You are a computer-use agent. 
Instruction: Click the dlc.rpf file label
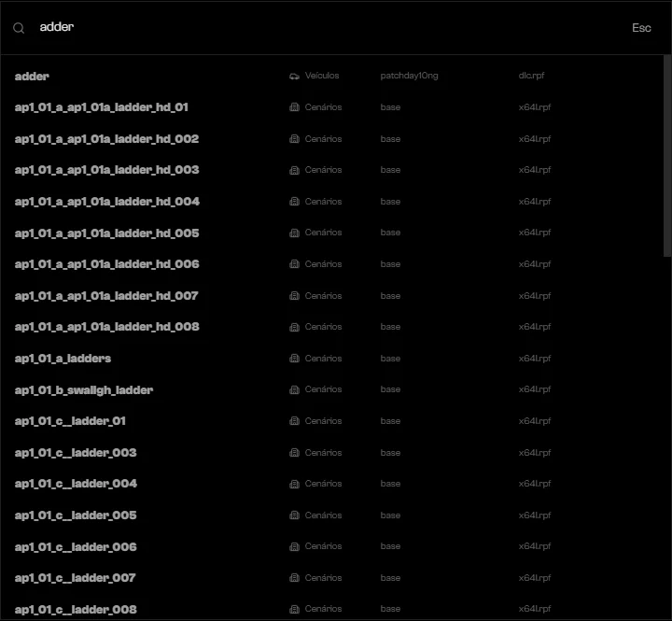(x=531, y=76)
